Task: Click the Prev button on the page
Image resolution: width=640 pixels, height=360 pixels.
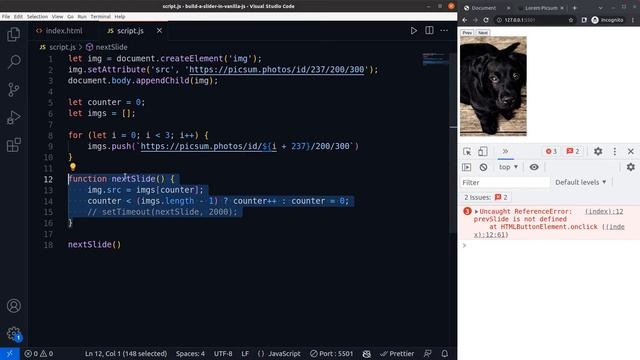Action: pyautogui.click(x=467, y=33)
